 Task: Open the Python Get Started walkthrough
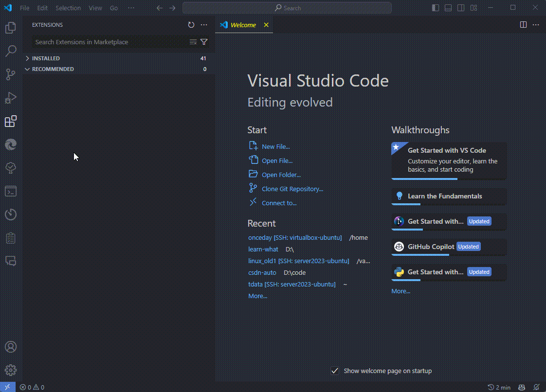pyautogui.click(x=449, y=272)
